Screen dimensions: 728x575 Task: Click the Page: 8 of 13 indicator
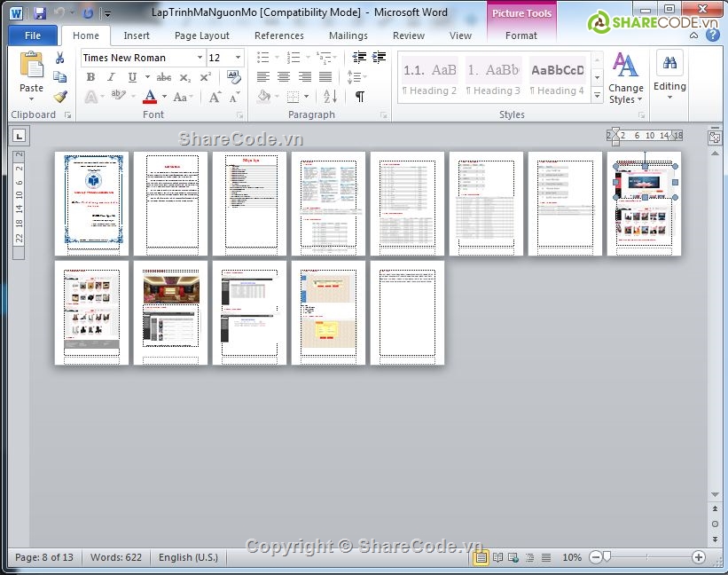click(44, 557)
